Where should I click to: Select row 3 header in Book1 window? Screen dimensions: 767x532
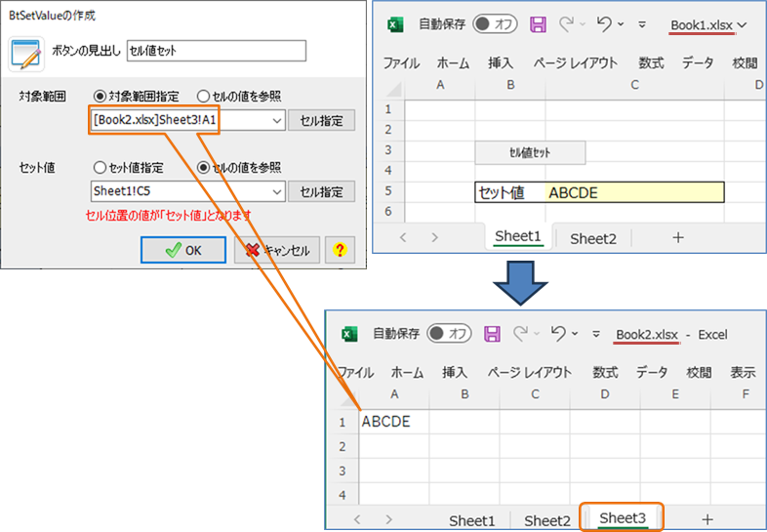[388, 149]
